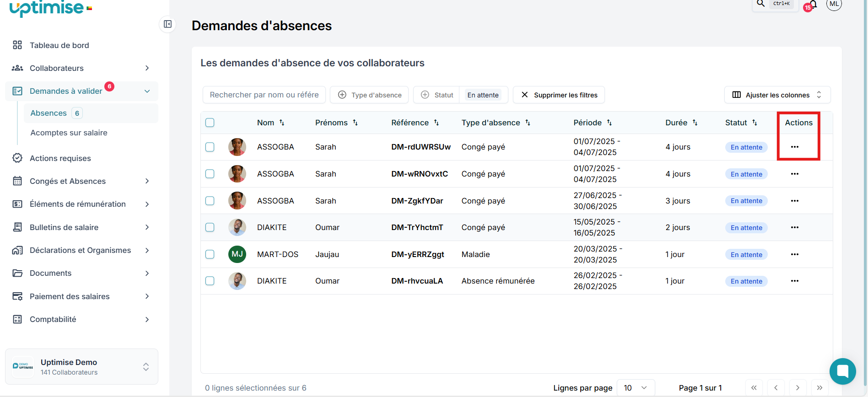The image size is (868, 397).
Task: Open actions menu for DM-yERRZggt
Action: tap(795, 254)
